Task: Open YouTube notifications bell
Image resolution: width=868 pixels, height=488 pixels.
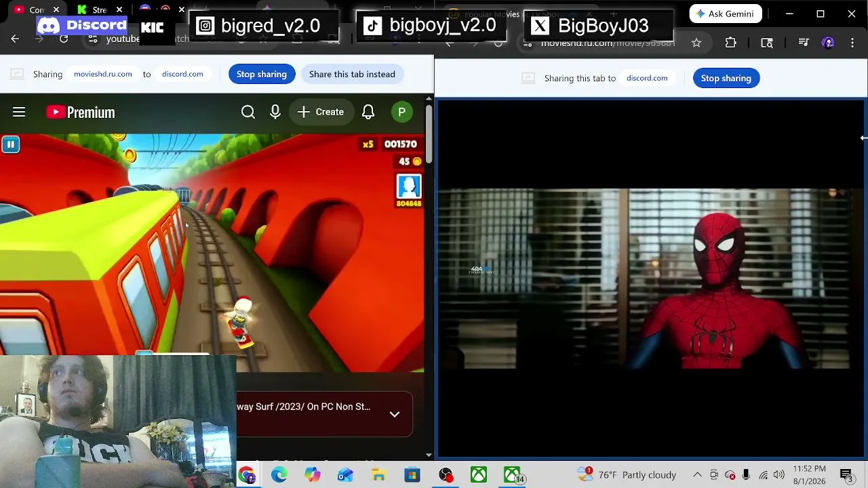Action: point(368,112)
